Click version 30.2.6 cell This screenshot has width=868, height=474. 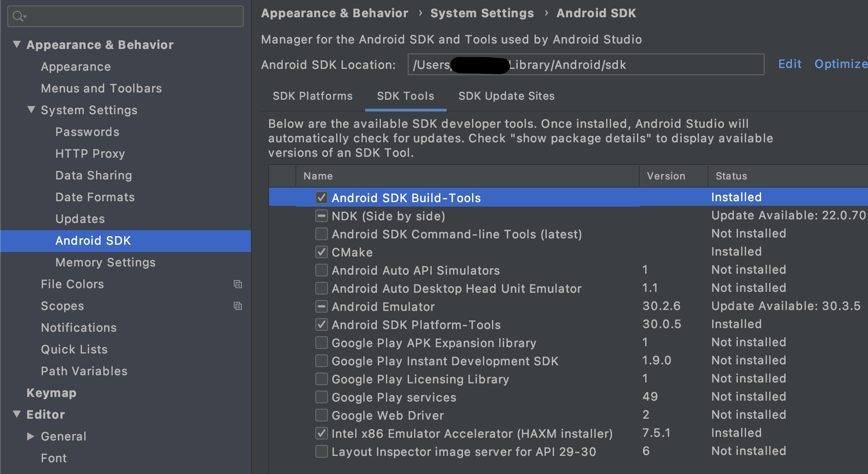click(661, 306)
